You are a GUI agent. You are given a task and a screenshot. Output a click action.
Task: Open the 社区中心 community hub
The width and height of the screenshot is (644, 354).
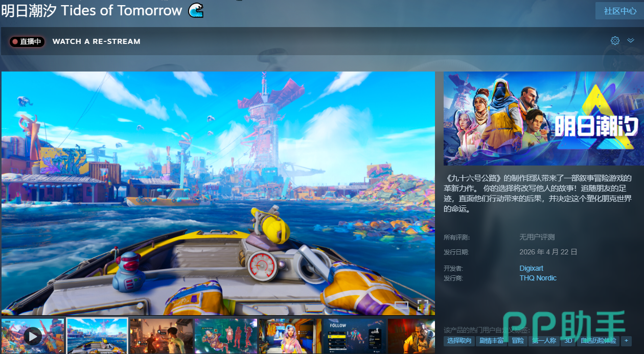tap(619, 11)
